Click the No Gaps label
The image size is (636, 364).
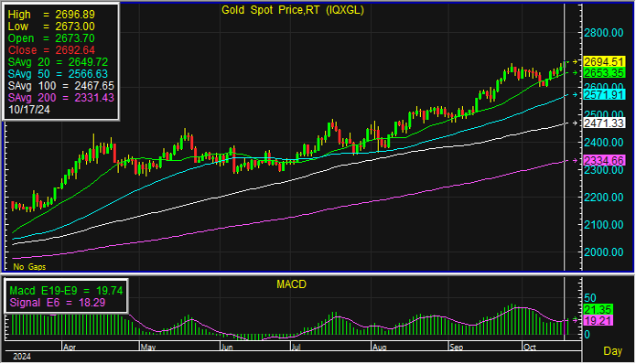point(29,267)
